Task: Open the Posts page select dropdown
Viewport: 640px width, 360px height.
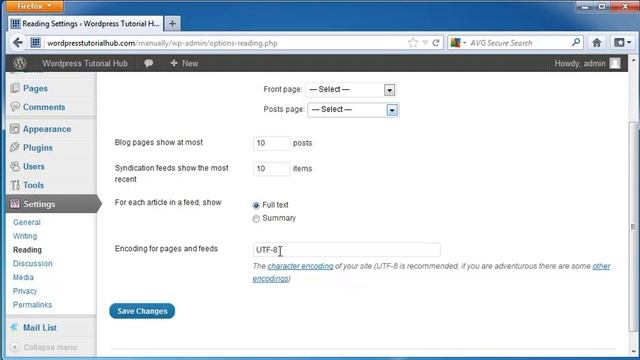Action: coord(353,110)
